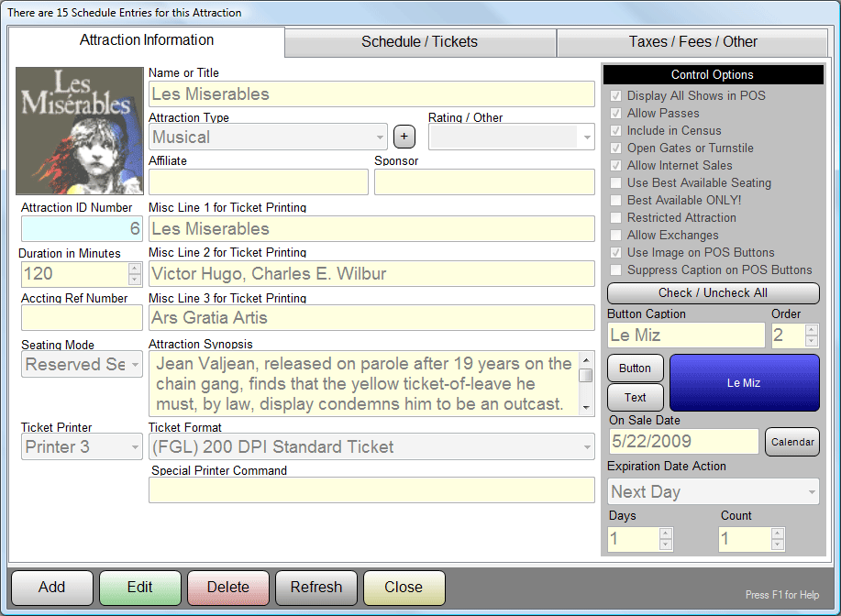Click the plus icon beside Attraction Type
The width and height of the screenshot is (841, 616).
pos(404,137)
